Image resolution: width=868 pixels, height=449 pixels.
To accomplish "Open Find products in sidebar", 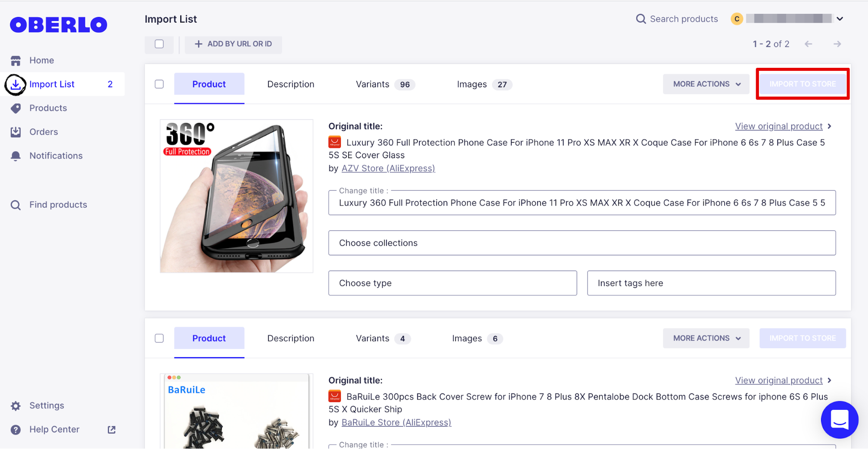I will [58, 205].
